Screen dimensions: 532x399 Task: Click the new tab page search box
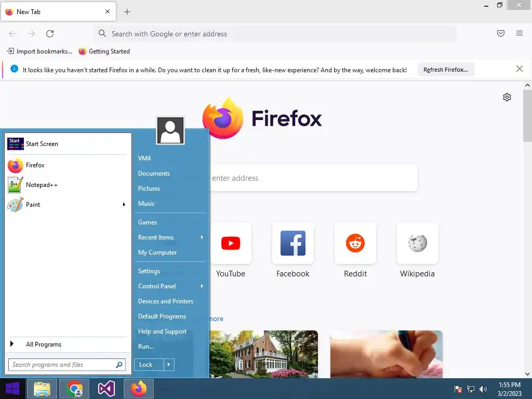click(x=314, y=178)
